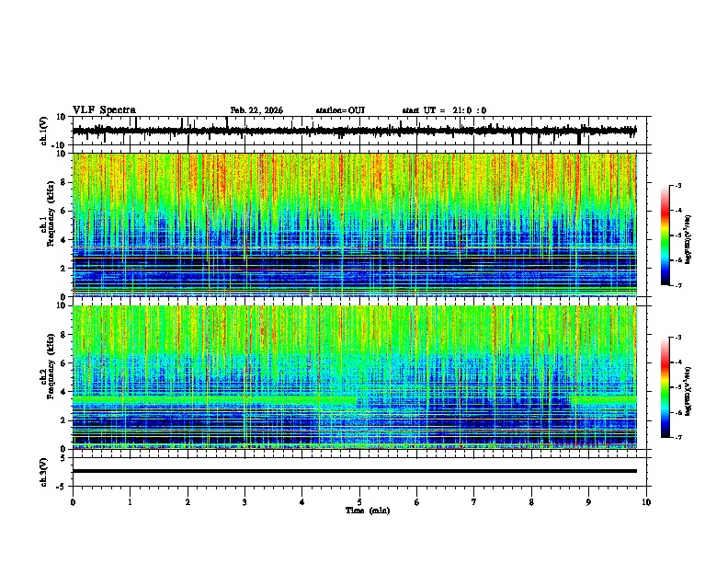Click the ch.1 color scale log(PSD) label
This screenshot has width=728, height=563.
tap(688, 239)
